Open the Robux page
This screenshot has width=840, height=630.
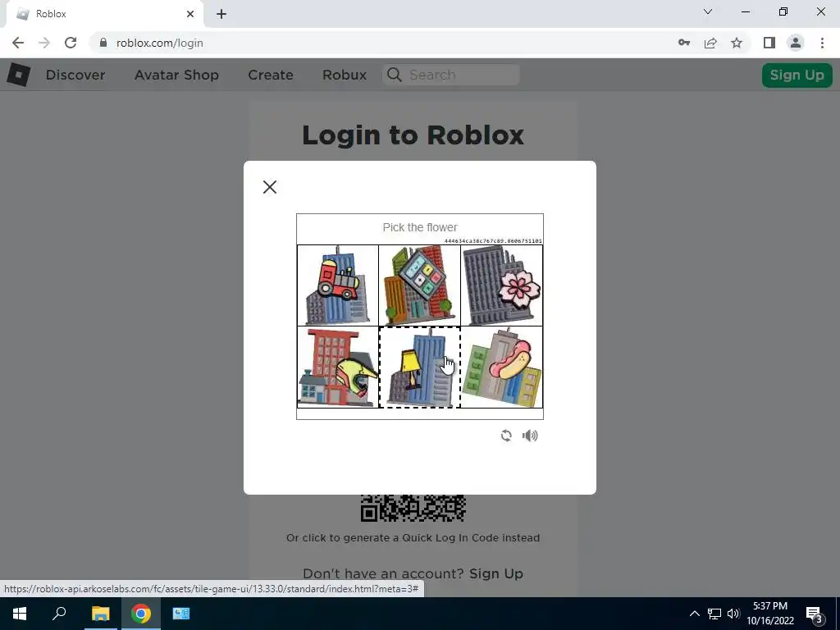coord(345,75)
